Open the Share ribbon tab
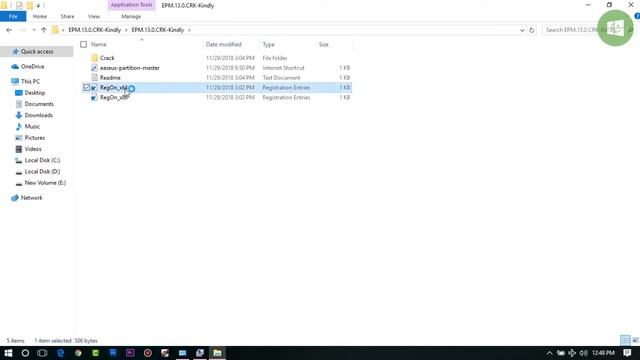The image size is (640, 360). pyautogui.click(x=67, y=16)
